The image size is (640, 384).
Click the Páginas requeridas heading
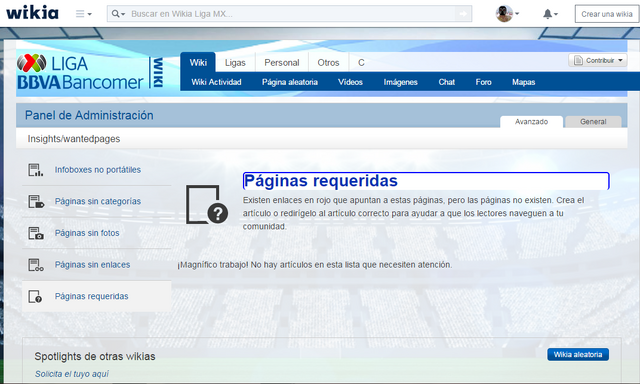pyautogui.click(x=320, y=181)
